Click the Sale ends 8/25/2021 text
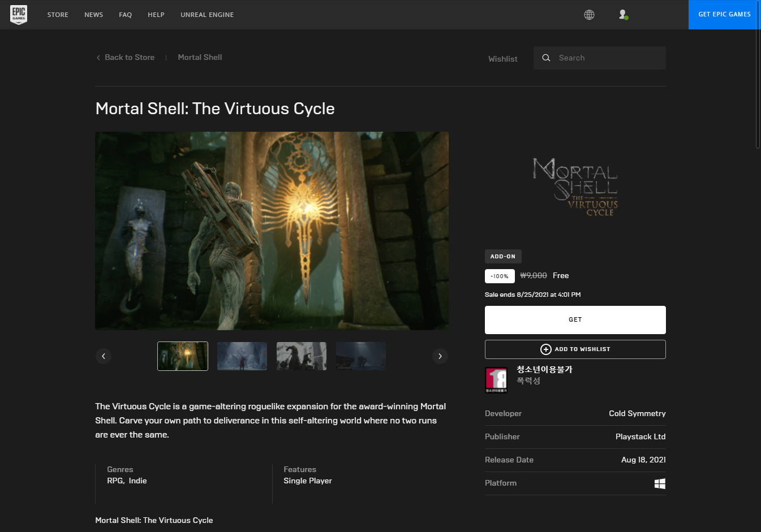The height and width of the screenshot is (532, 761). 532,295
